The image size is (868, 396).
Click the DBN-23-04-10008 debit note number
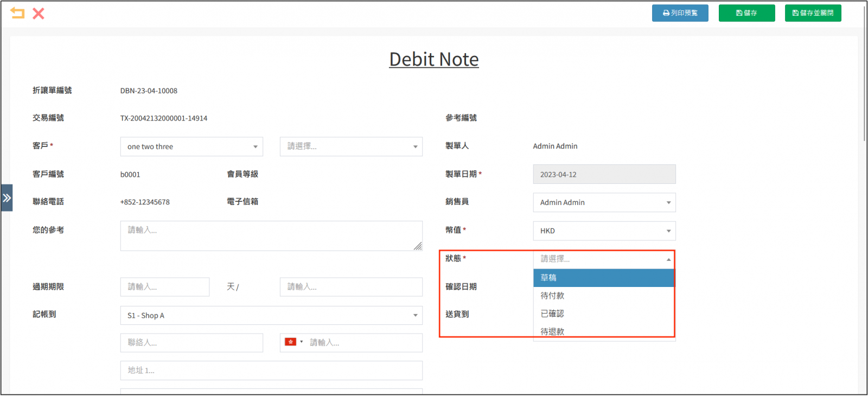click(x=149, y=91)
